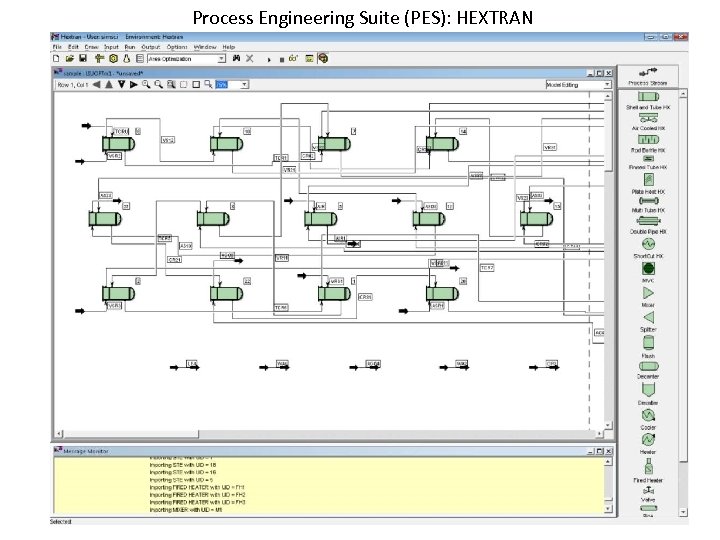The width and height of the screenshot is (720, 540).
Task: Open the Options menu
Action: [x=177, y=47]
